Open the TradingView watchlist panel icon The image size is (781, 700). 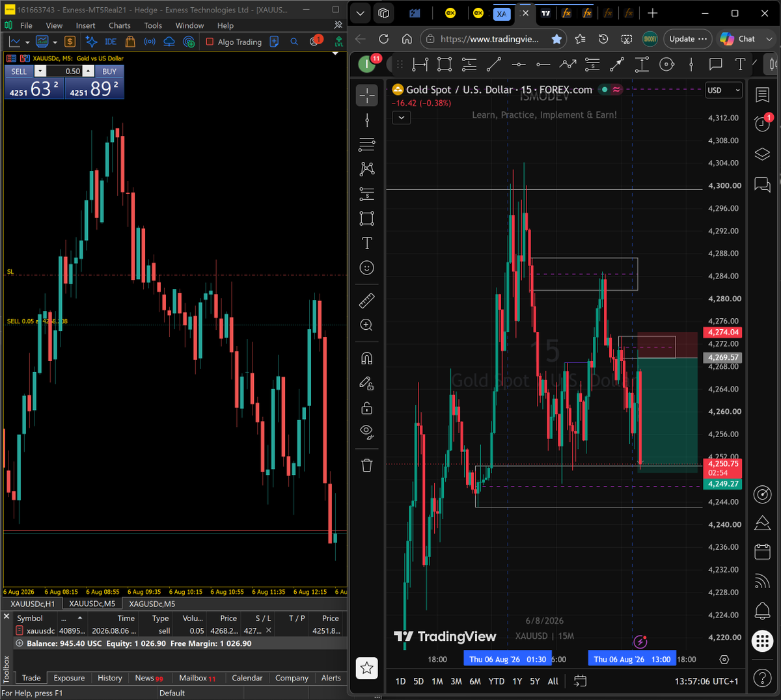tap(762, 95)
